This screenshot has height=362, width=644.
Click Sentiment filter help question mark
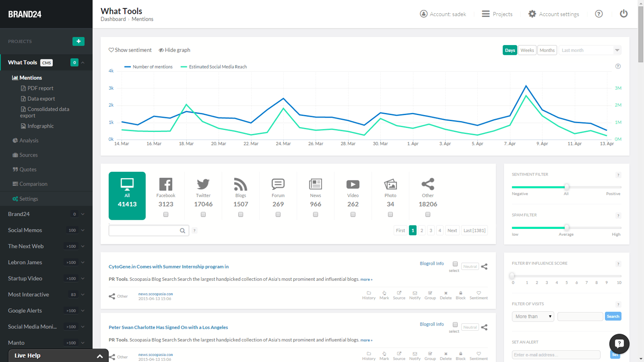tap(618, 175)
